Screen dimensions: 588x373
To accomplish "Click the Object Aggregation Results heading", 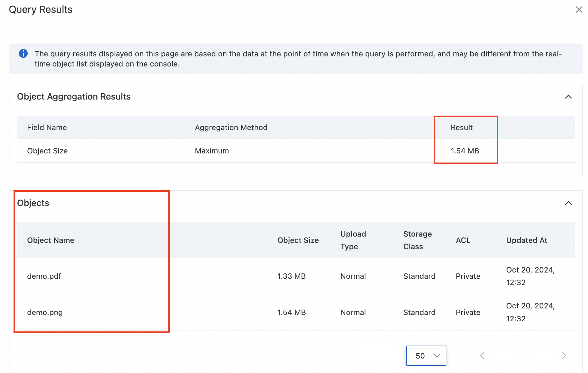I will click(74, 97).
